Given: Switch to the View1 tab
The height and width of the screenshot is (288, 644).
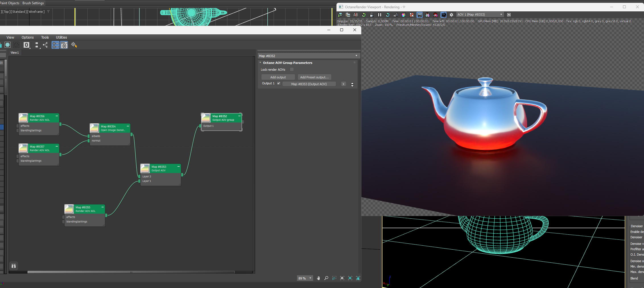Looking at the screenshot, I should 15,53.
